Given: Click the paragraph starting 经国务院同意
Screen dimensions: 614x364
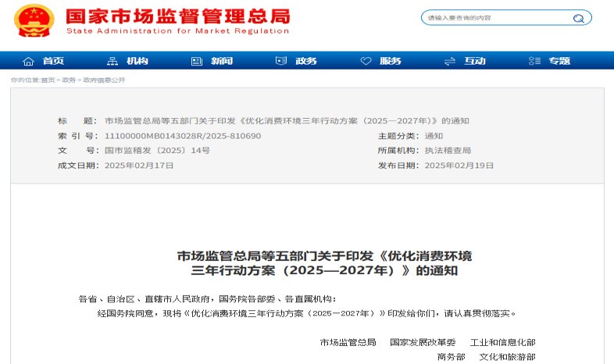Looking at the screenshot, I should click(307, 313).
